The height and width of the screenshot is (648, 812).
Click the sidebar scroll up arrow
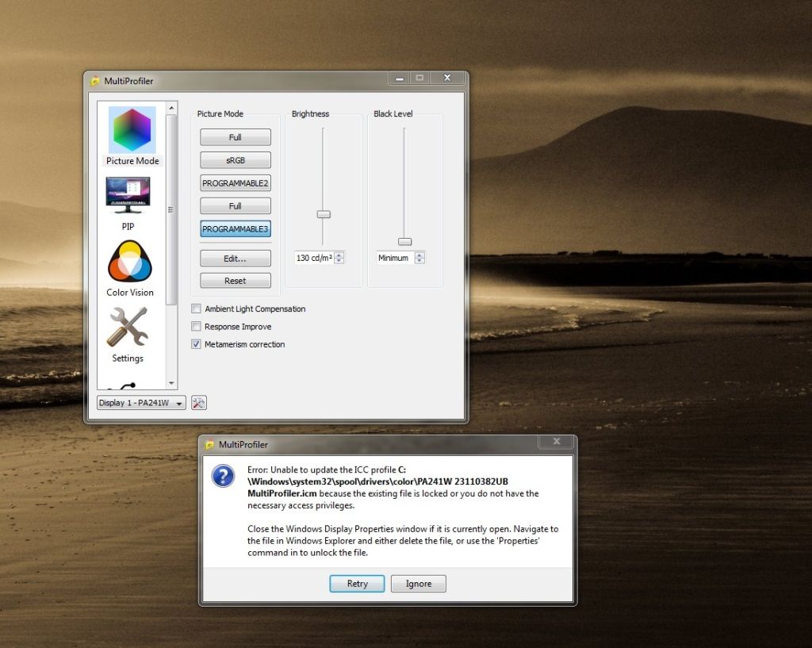tap(171, 108)
